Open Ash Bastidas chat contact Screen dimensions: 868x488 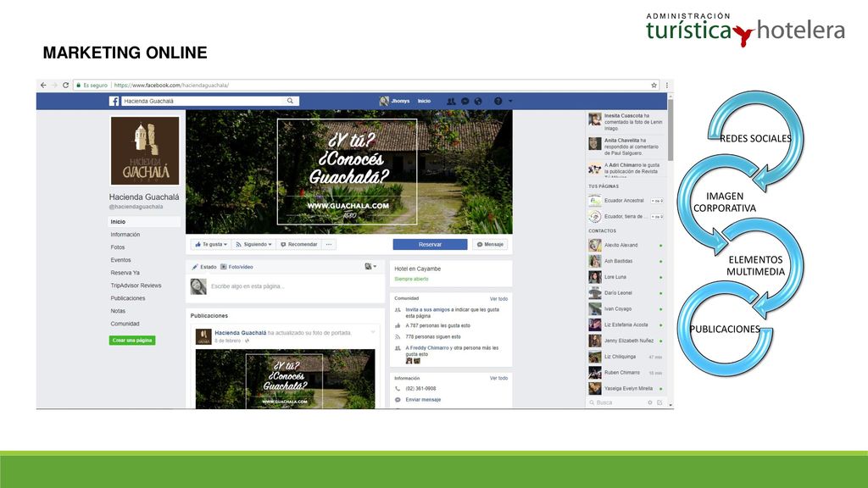pyautogui.click(x=626, y=261)
